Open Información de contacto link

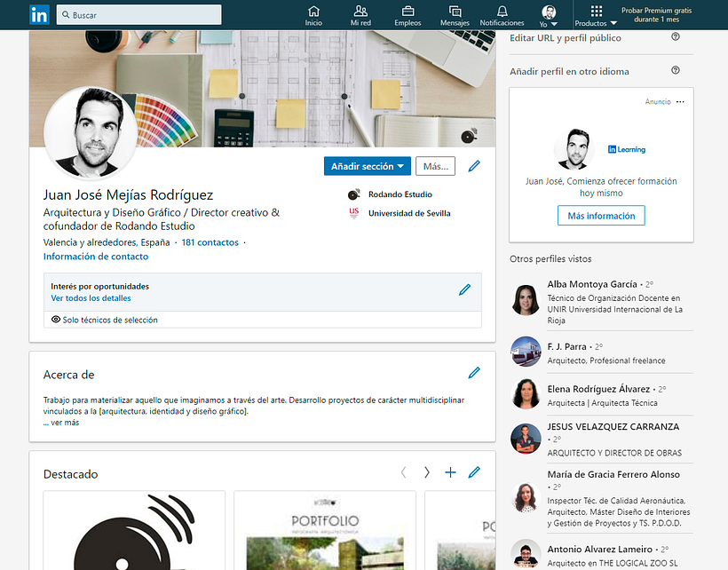coord(96,257)
